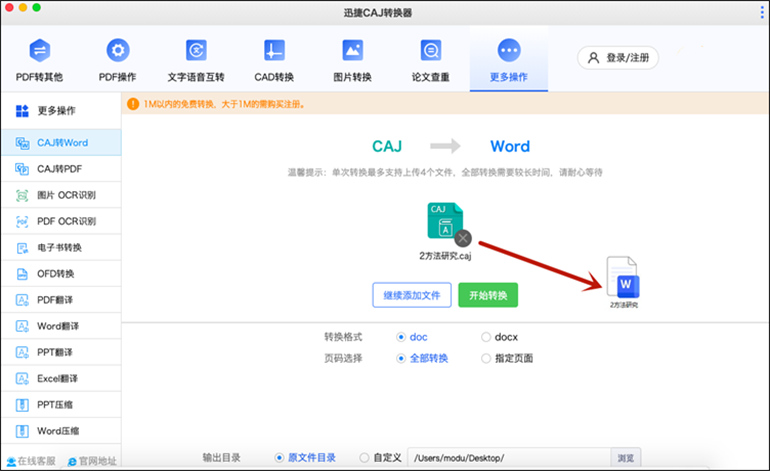Click the Word压缩 sidebar label
Screen dimensions: 770x471
[58, 431]
